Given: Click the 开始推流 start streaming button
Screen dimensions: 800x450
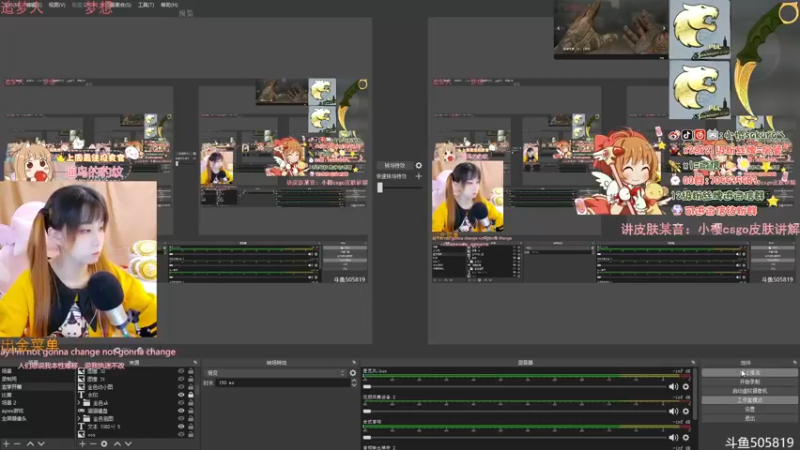Looking at the screenshot, I should tap(749, 373).
